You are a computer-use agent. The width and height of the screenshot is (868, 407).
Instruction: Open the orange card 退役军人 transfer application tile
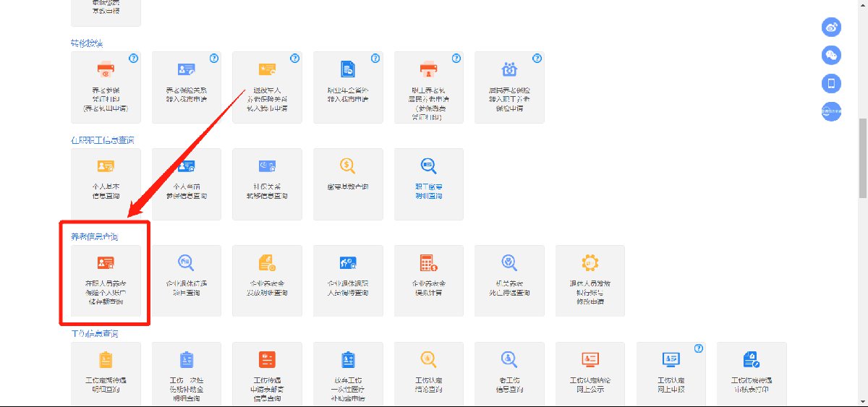[x=268, y=87]
